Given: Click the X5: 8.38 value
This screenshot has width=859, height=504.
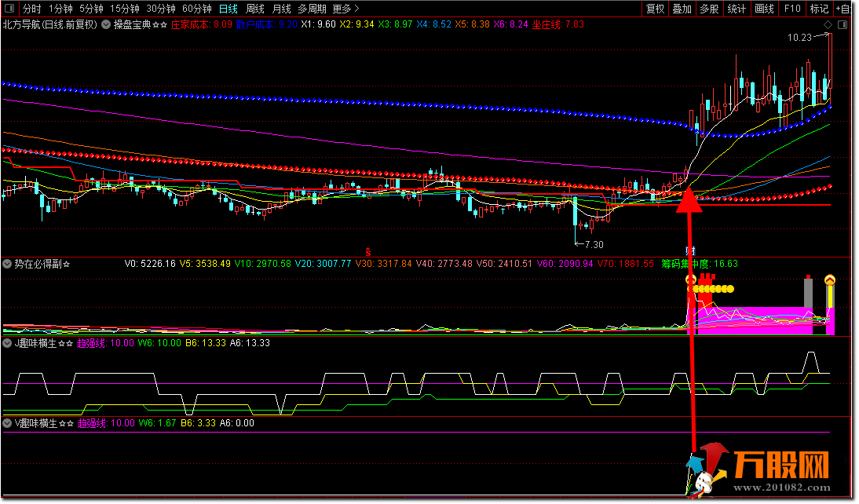Looking at the screenshot, I should tap(472, 24).
